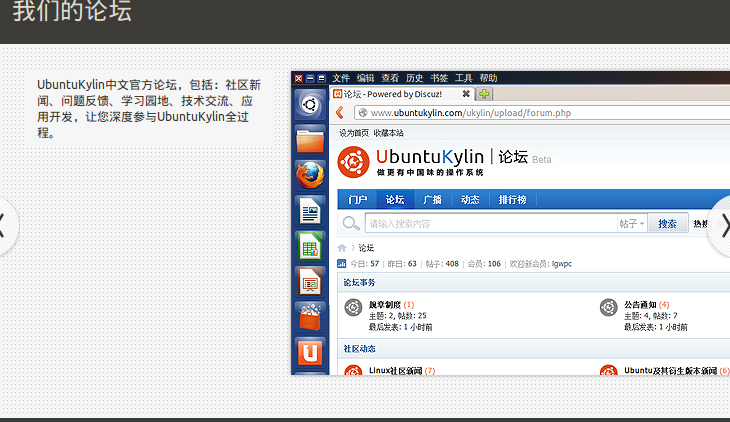Go back with the browser back arrow

pyautogui.click(x=340, y=112)
